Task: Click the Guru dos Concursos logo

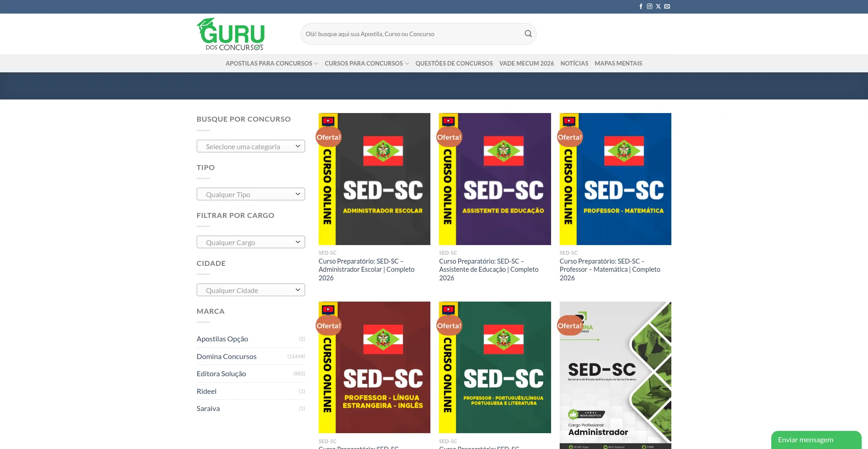Action: 231,34
